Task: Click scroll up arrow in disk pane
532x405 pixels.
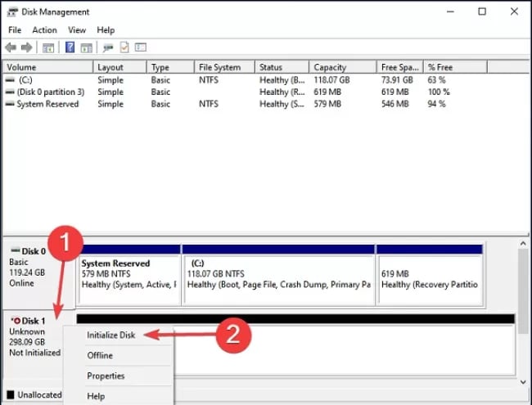Action: click(523, 244)
